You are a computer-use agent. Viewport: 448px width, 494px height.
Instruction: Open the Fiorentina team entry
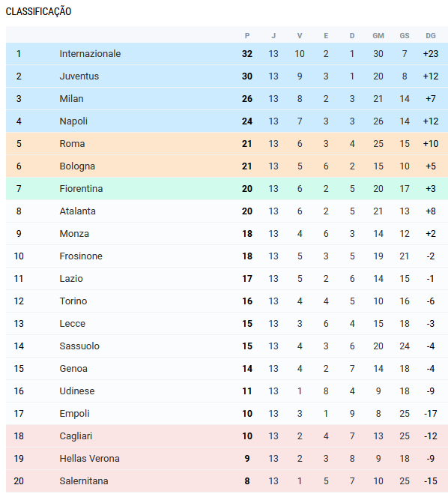(81, 189)
